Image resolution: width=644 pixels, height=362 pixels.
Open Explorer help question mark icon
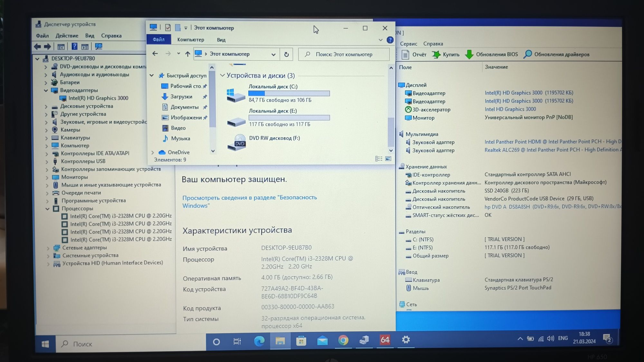pos(390,40)
